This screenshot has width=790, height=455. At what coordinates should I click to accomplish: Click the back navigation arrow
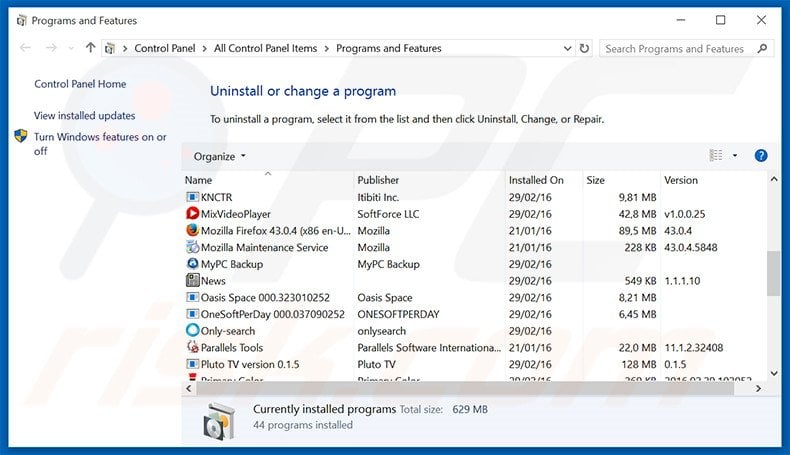(x=25, y=48)
